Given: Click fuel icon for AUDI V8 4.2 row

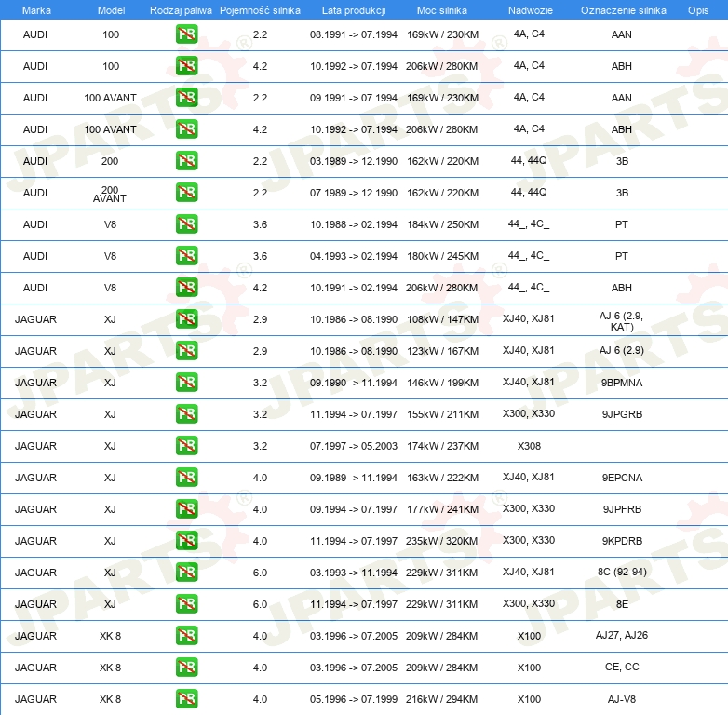Looking at the screenshot, I should coord(186,288).
